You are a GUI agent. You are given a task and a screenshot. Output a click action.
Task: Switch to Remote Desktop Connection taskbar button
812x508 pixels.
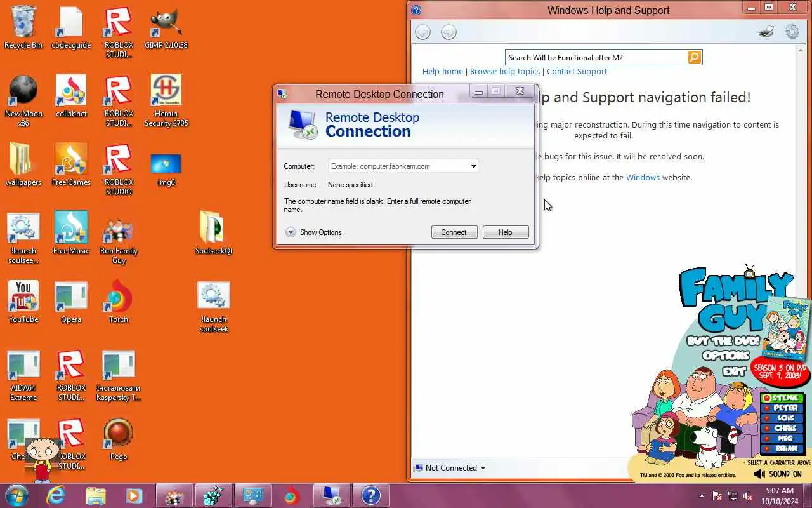[x=331, y=495]
